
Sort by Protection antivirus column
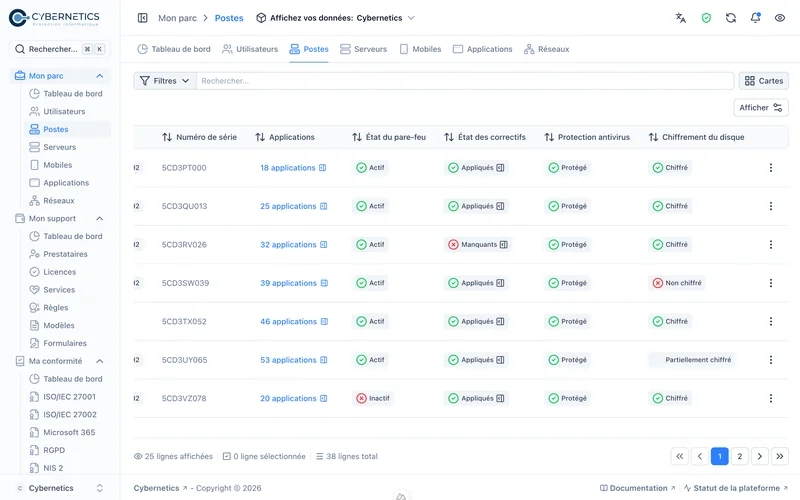587,137
